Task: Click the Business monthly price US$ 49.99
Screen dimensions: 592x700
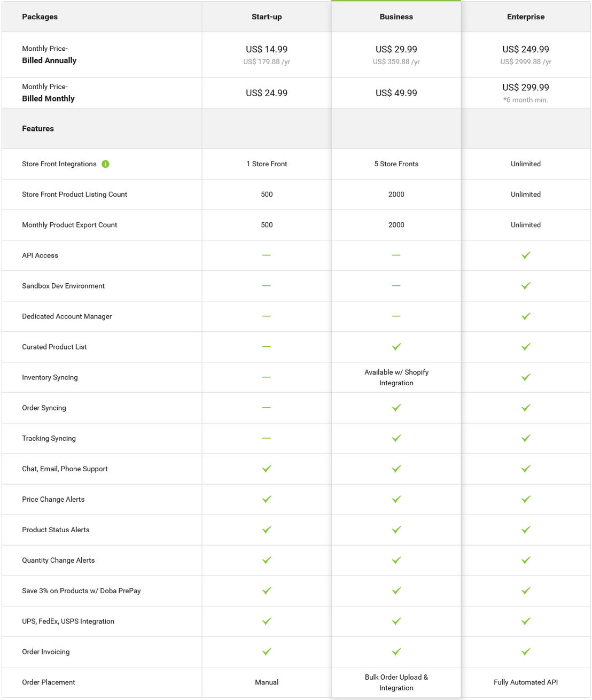Action: pos(396,93)
